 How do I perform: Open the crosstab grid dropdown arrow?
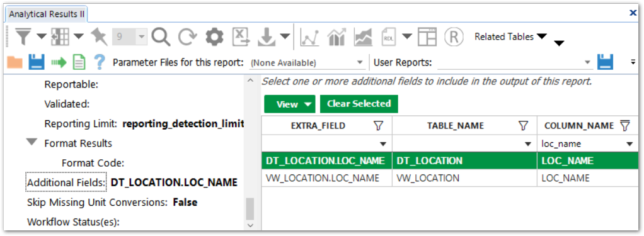click(78, 37)
